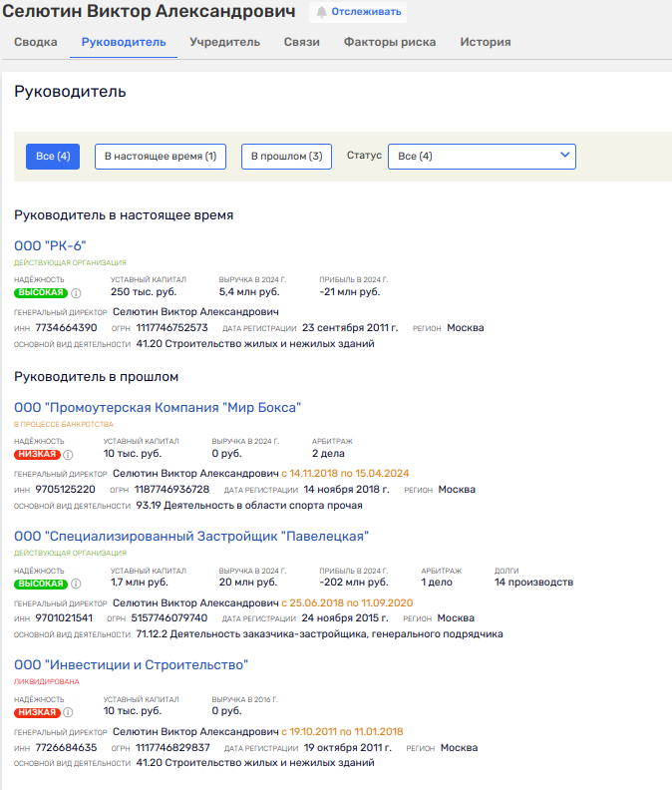
Task: Click OGRN value 1117746829837
Action: pyautogui.click(x=172, y=748)
